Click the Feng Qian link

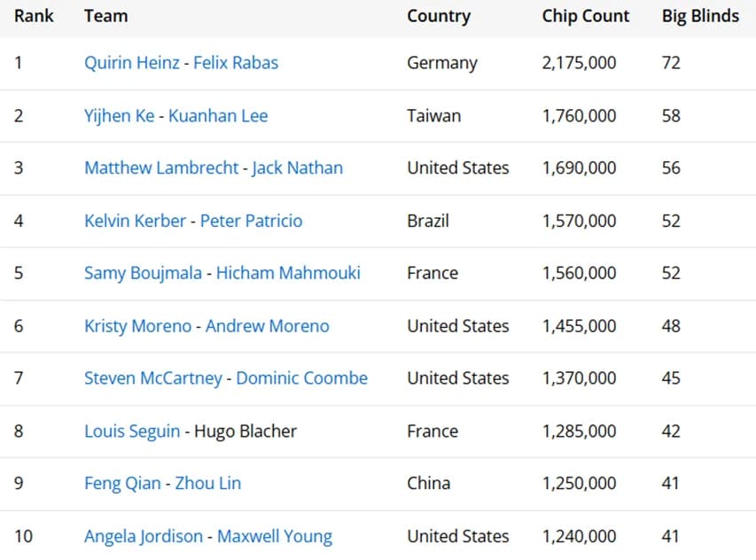coord(122,484)
